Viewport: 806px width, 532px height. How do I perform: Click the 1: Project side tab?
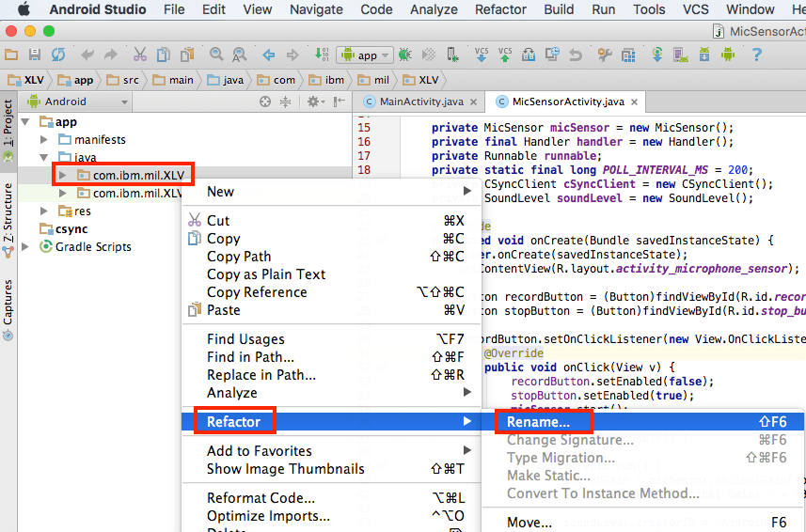[8, 130]
